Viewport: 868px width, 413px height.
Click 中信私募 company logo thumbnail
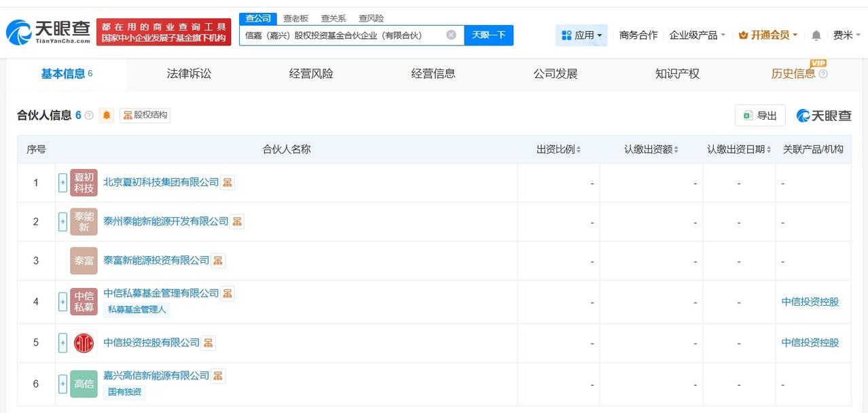tap(84, 302)
